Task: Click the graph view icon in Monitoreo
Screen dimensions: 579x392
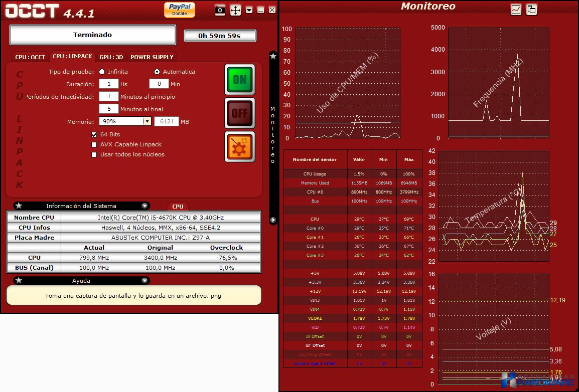Action: click(x=516, y=10)
